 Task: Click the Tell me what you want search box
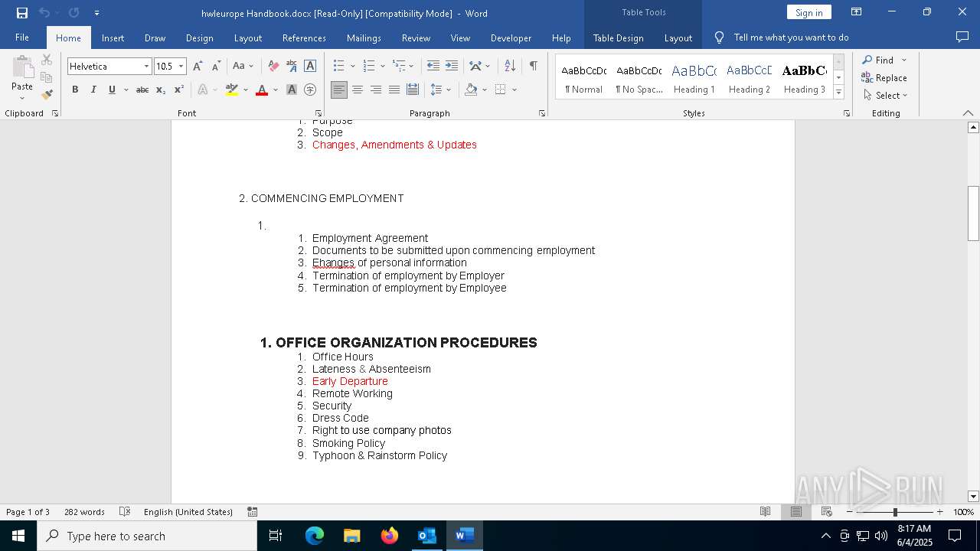tap(791, 37)
